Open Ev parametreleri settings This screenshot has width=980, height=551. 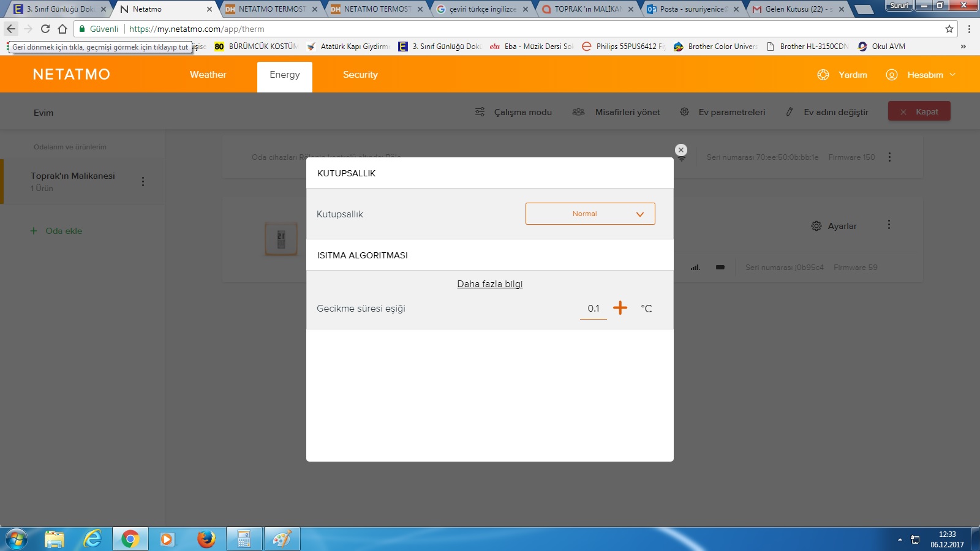(731, 112)
